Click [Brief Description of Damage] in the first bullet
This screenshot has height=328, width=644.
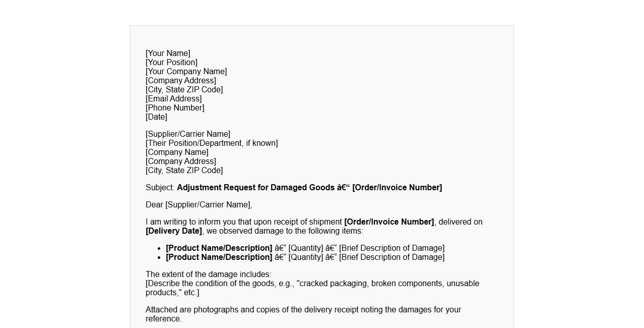point(392,248)
